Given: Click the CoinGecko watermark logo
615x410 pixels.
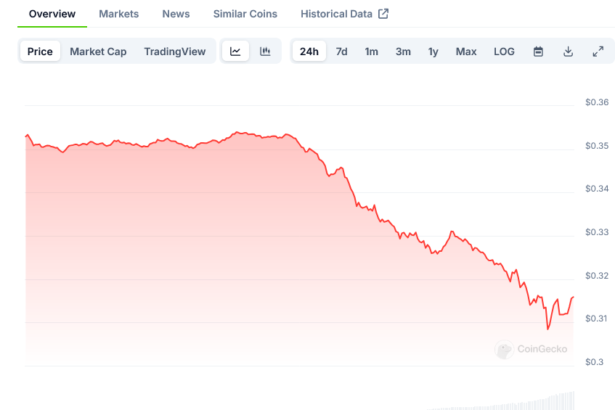Looking at the screenshot, I should point(532,349).
